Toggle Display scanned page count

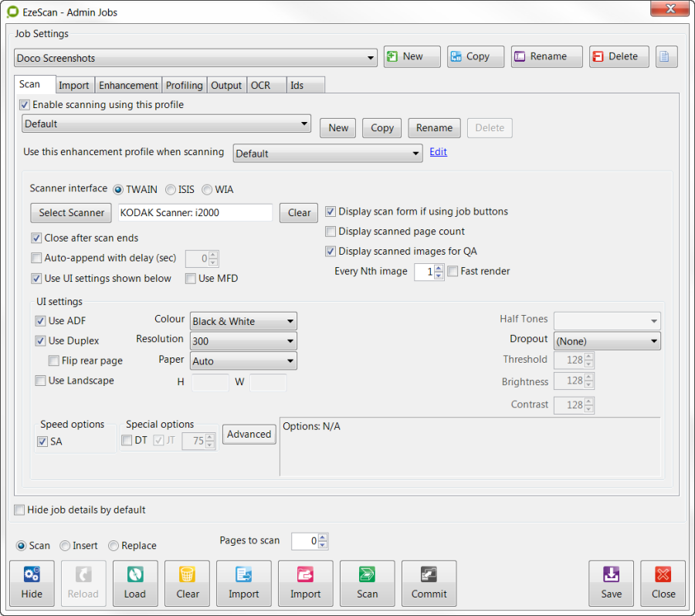331,232
